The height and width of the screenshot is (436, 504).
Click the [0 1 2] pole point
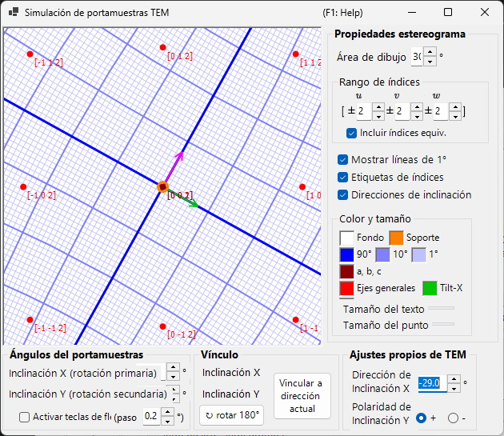click(162, 47)
